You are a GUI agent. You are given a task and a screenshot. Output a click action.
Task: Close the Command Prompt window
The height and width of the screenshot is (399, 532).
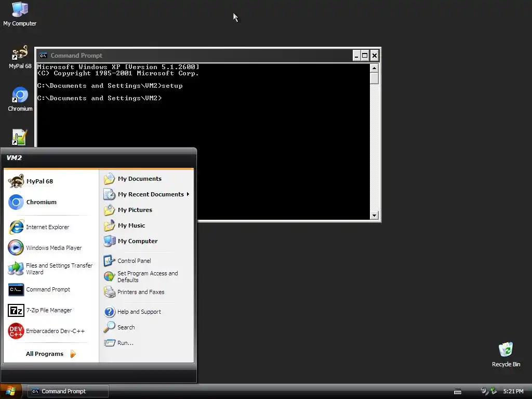click(x=374, y=56)
